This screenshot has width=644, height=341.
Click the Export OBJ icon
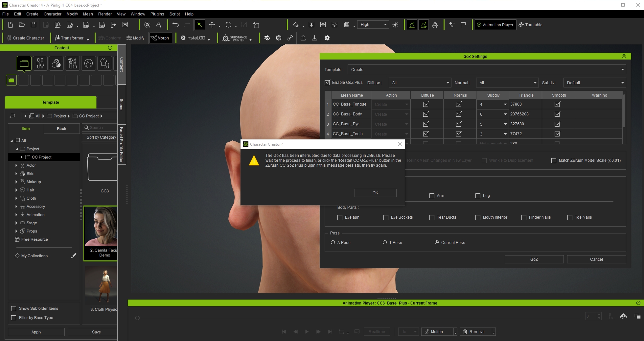(x=70, y=25)
